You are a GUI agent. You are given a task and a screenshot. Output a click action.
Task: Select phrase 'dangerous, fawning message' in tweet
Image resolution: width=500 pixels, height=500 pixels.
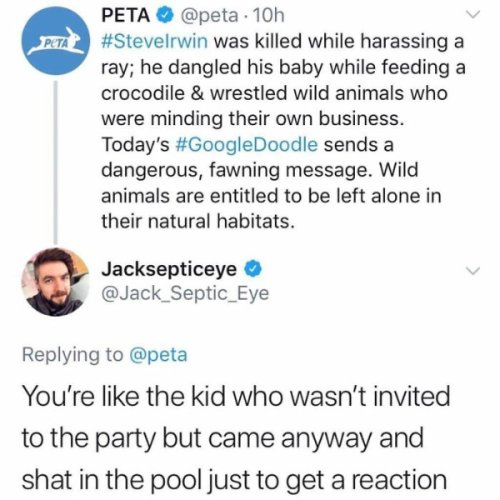click(238, 171)
